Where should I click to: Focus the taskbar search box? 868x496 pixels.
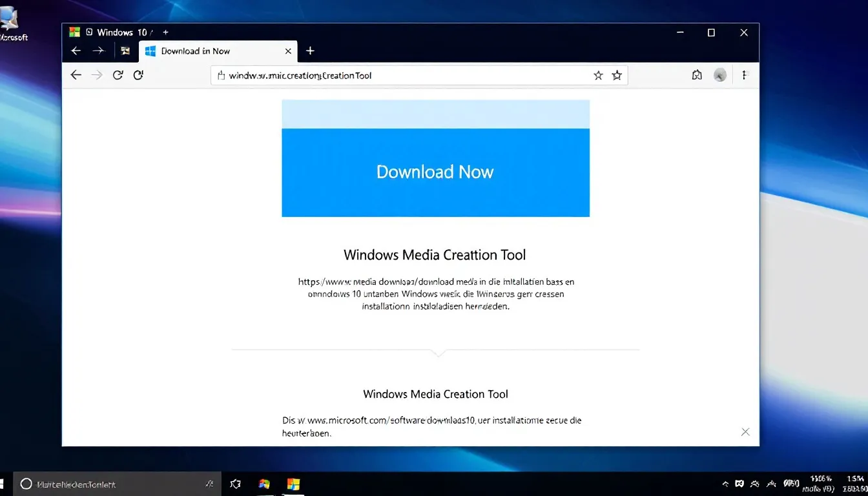click(x=116, y=484)
